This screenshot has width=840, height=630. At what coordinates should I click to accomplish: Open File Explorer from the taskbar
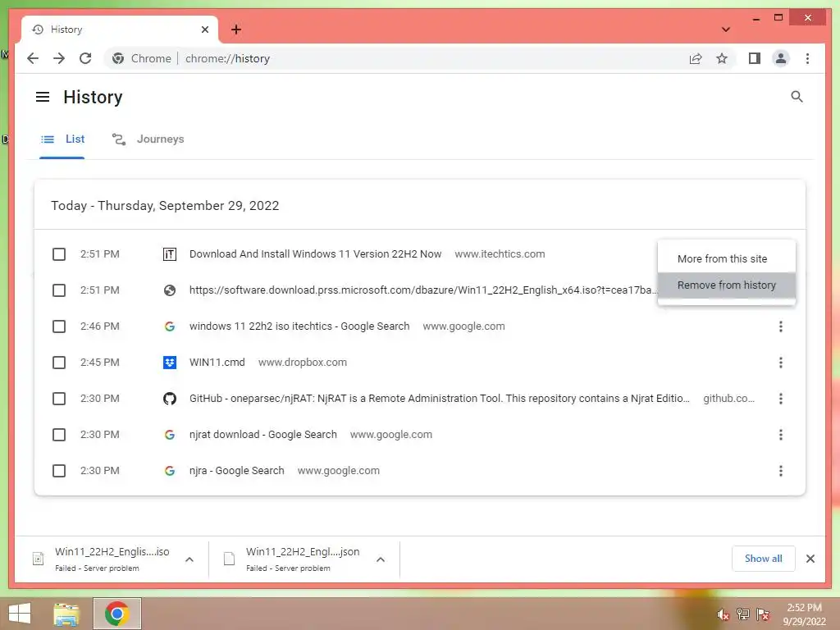[x=66, y=614]
